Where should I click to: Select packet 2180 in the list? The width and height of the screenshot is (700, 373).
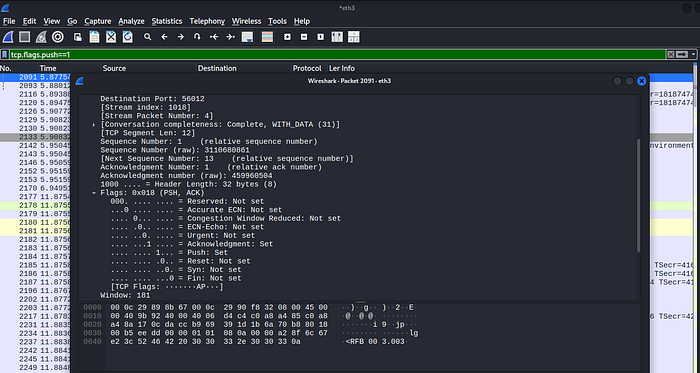click(x=35, y=222)
